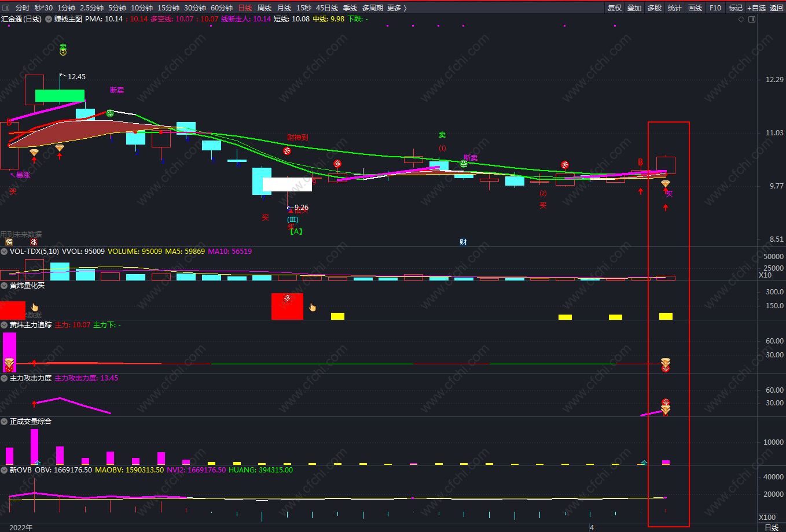Click the 汇金通(日线) stock title
This screenshot has height=532, width=786.
[21, 19]
